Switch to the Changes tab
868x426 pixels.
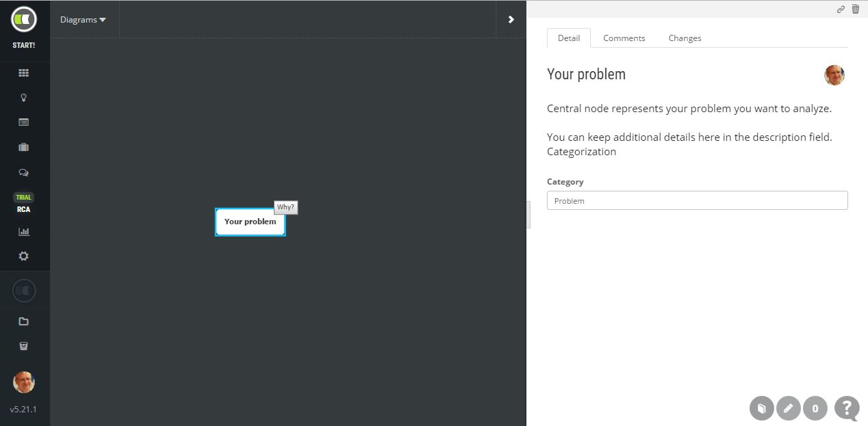pos(685,38)
